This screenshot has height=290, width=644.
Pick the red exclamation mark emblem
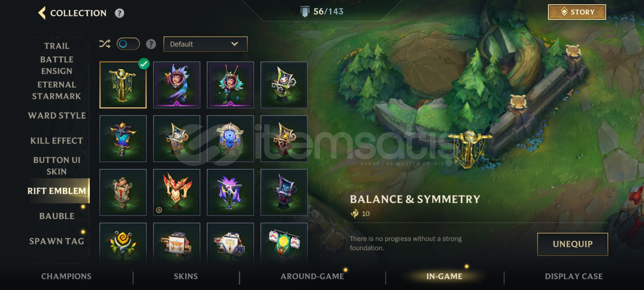[x=123, y=192]
